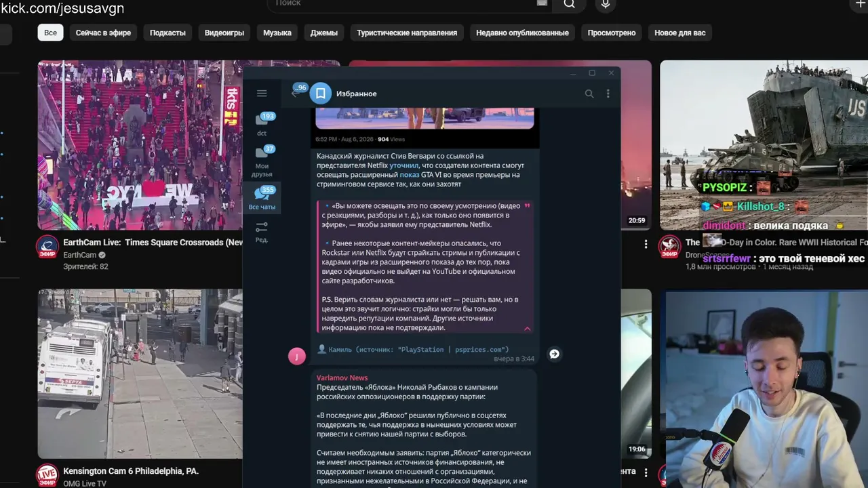Screen dimensions: 868x488
Task: Click the Зрителей: 82 viewer count
Action: pyautogui.click(x=85, y=266)
